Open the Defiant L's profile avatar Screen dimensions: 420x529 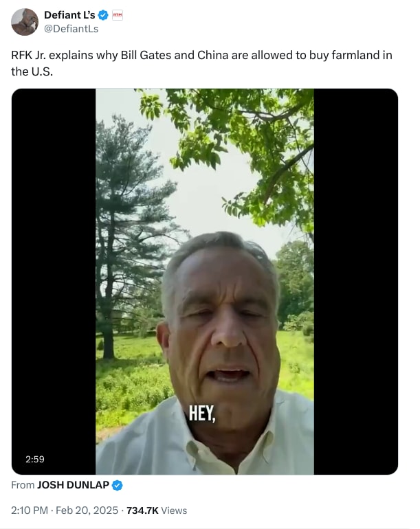pos(25,22)
